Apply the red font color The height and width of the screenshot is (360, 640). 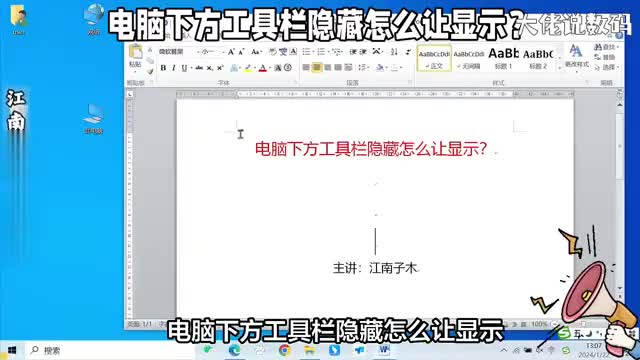(262, 68)
